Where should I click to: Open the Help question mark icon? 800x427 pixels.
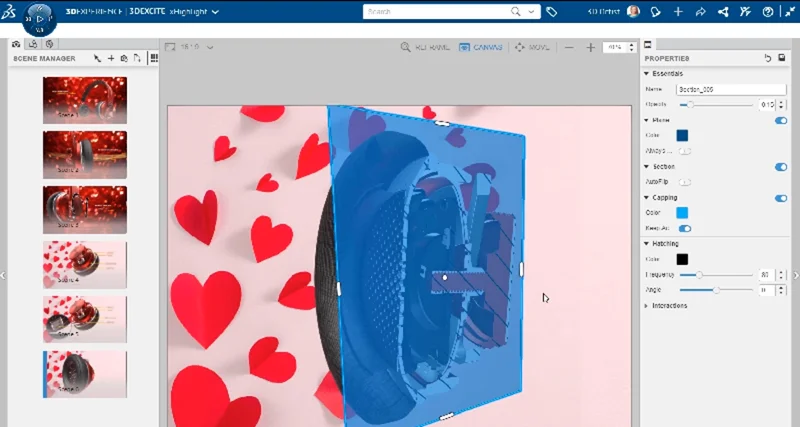pos(767,12)
